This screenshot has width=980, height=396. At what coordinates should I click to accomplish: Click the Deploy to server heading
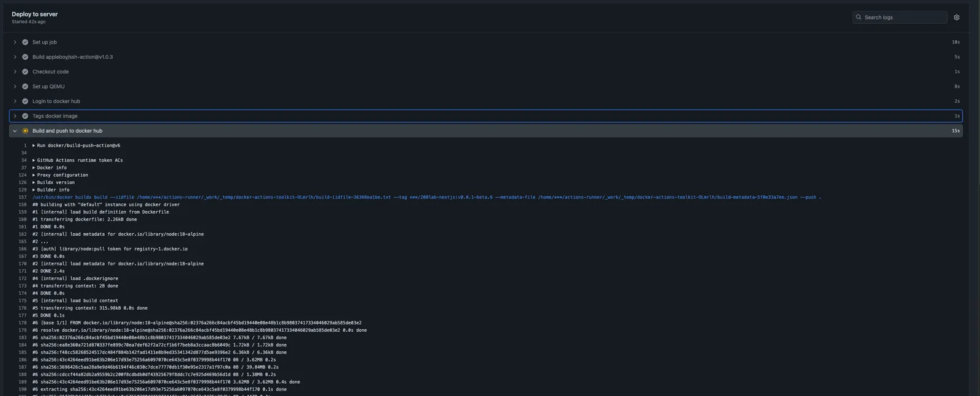35,13
